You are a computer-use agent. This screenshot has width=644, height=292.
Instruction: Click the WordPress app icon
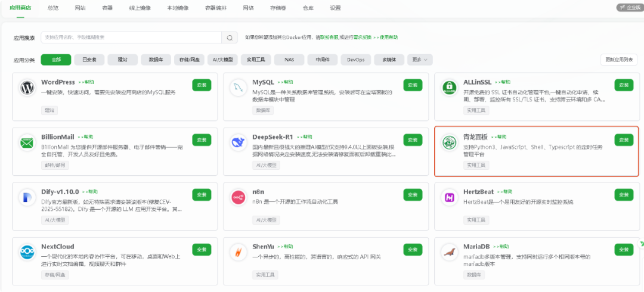click(x=27, y=88)
